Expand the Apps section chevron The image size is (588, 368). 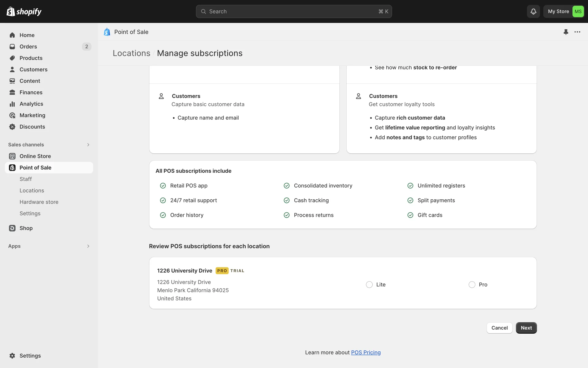[x=88, y=246]
